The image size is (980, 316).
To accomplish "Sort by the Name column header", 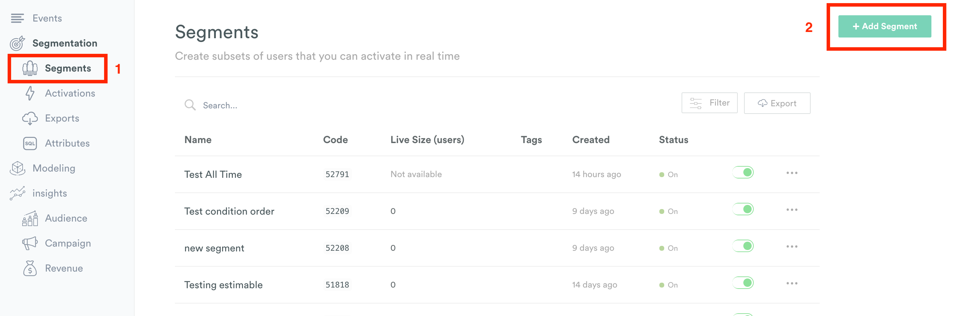I will 198,140.
